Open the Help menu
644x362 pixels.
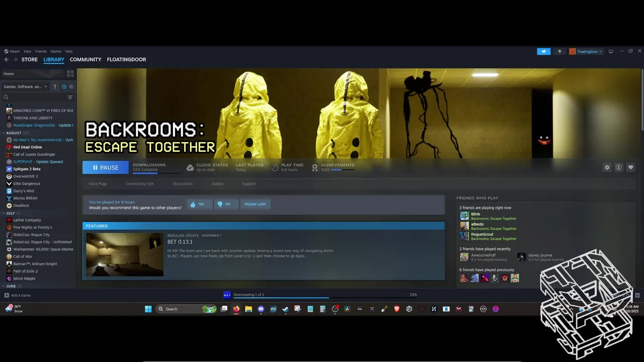coord(69,51)
